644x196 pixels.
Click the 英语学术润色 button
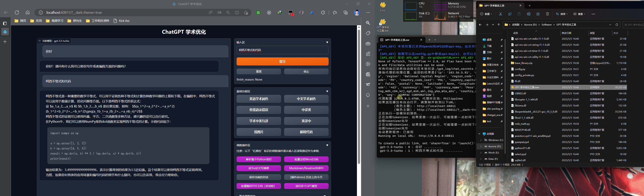pos(259,99)
